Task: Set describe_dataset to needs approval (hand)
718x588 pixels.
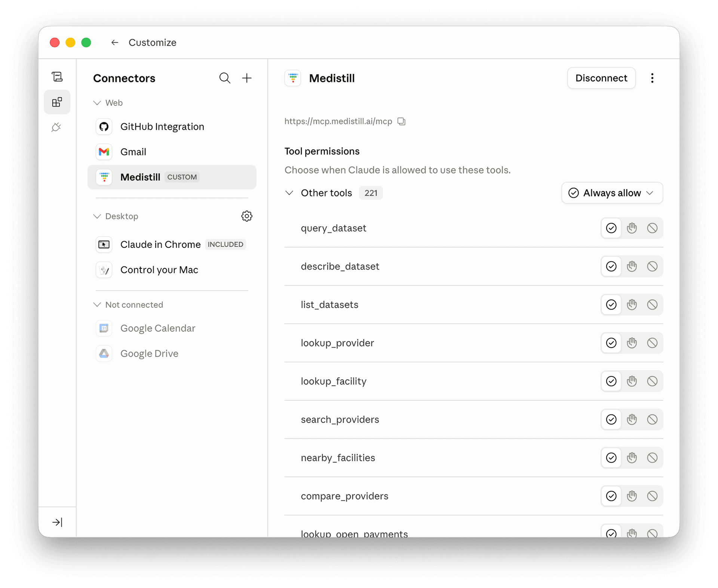Action: [632, 266]
